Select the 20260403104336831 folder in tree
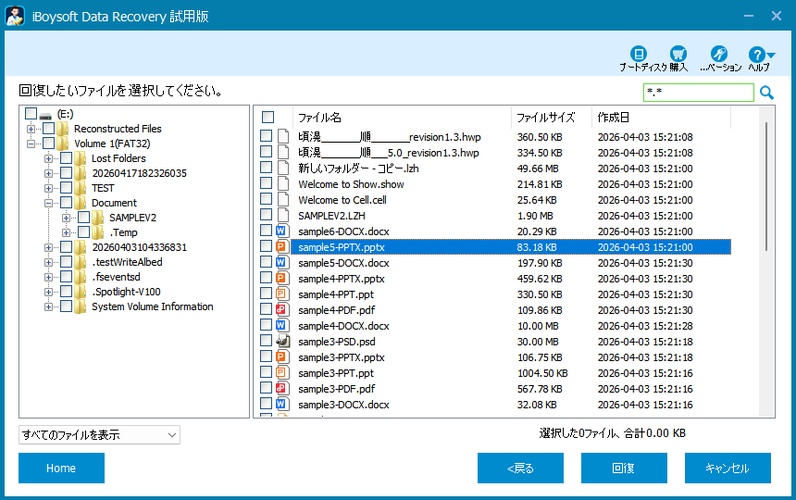 [139, 247]
